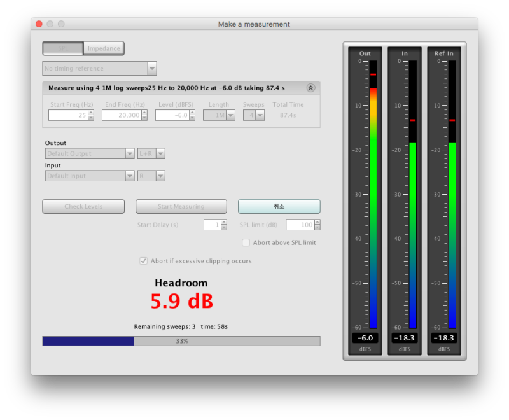The image size is (509, 420).
Task: Click the SPL limit (dB) field
Action: pos(300,225)
